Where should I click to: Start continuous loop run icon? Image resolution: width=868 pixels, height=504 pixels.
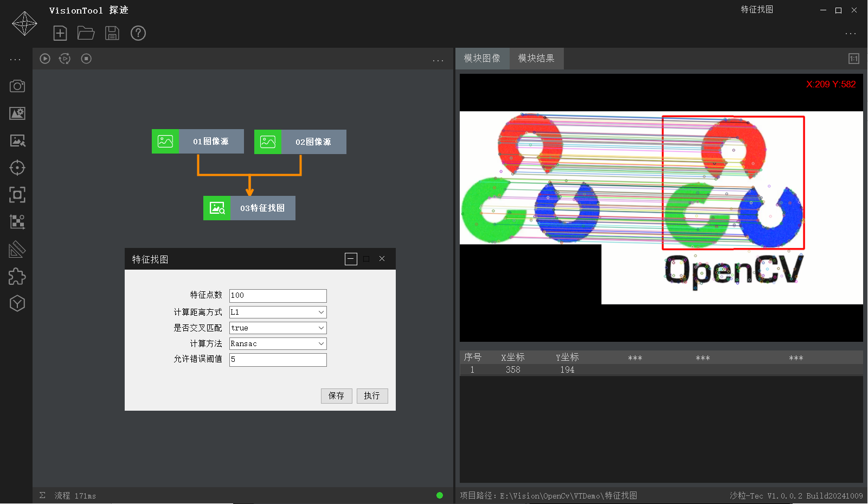click(65, 59)
